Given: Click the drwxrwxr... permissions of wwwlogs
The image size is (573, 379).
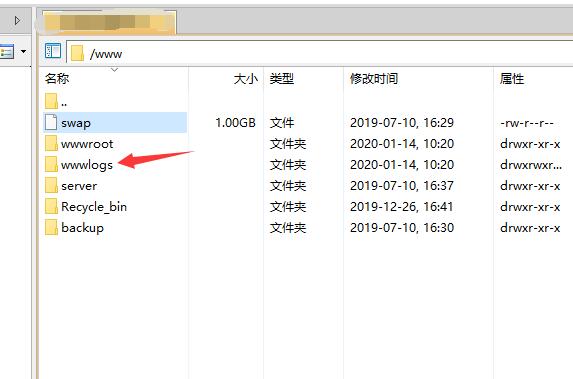Looking at the screenshot, I should 531,165.
